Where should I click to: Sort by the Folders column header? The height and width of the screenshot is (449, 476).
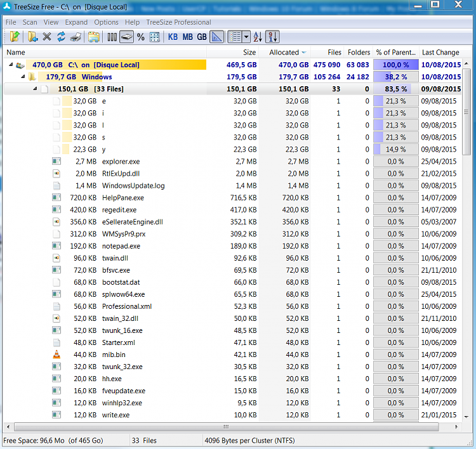tap(359, 52)
